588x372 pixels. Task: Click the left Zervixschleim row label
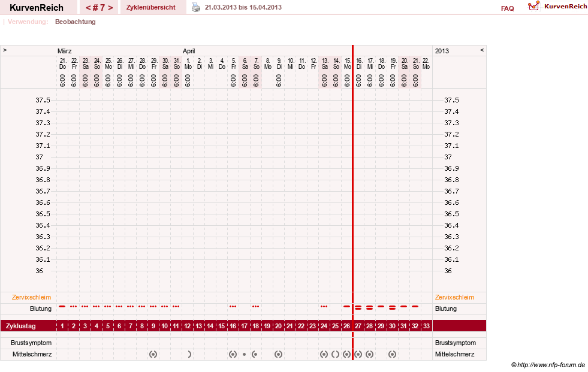point(31,297)
